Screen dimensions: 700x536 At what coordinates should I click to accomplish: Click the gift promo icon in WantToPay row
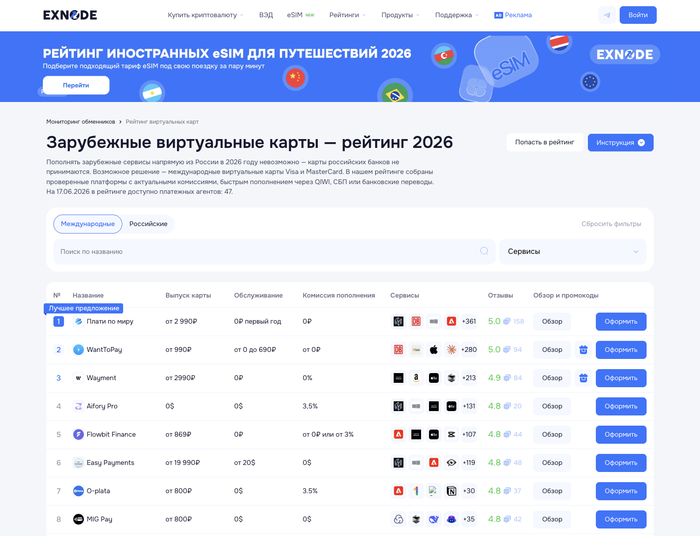pyautogui.click(x=583, y=349)
